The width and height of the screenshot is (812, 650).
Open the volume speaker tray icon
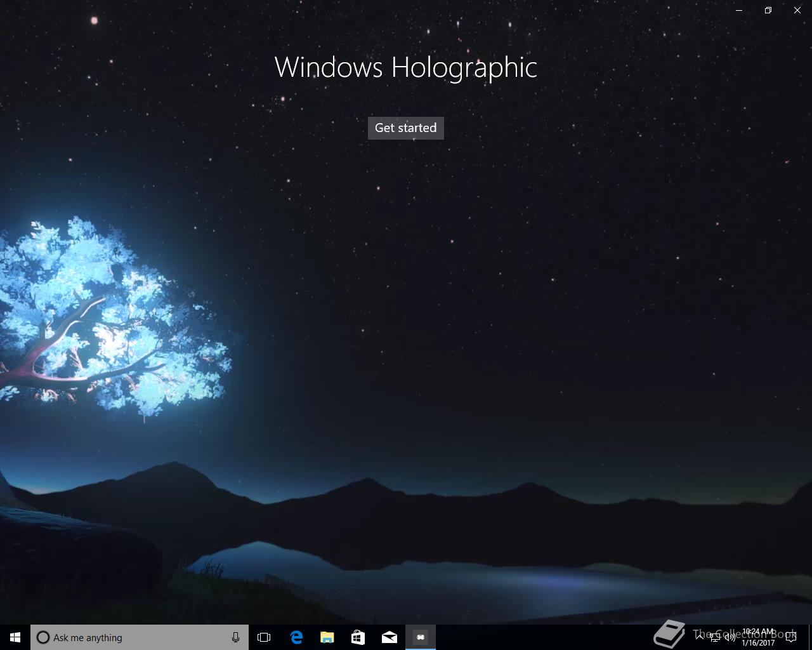coord(730,637)
